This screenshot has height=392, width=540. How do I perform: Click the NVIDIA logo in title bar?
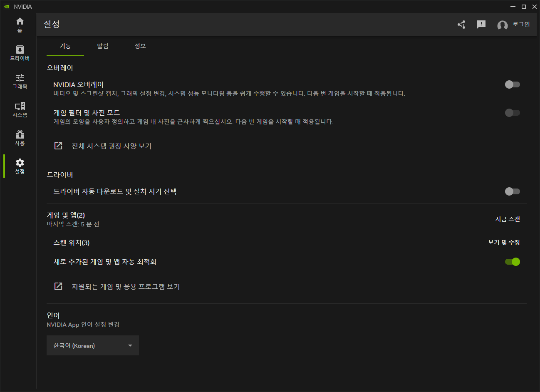click(x=7, y=7)
